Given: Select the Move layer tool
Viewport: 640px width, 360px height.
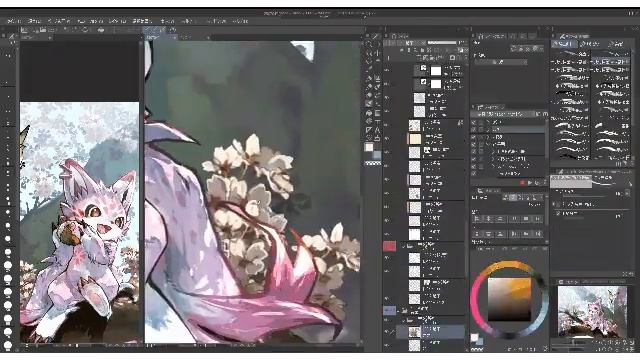Looking at the screenshot, I should point(377,53).
